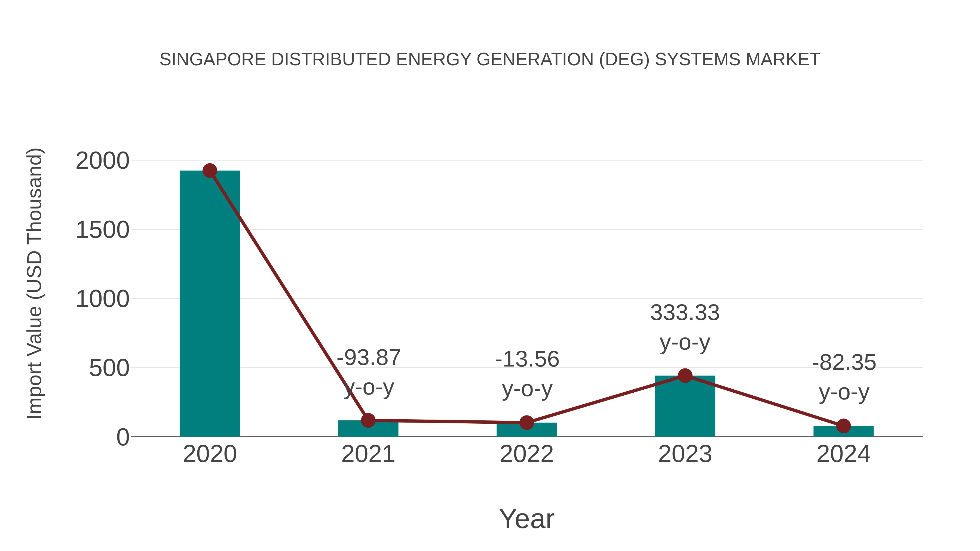
Task: Click the '-82.35' growth label
Action: [844, 362]
